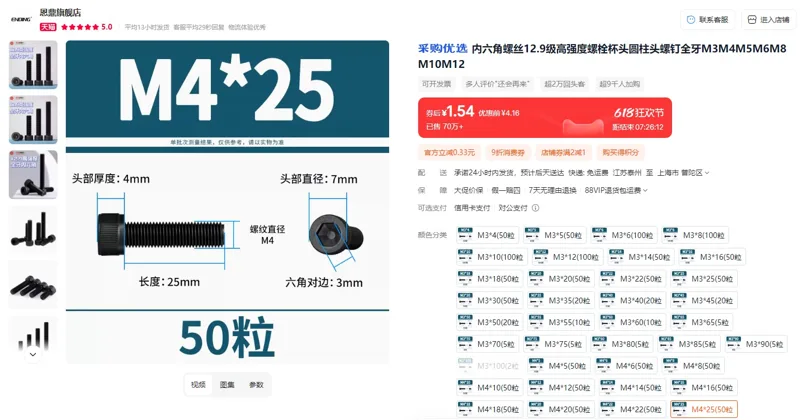Choose the M3*25(50粒 option
The image size is (800, 420).
tap(704, 279)
